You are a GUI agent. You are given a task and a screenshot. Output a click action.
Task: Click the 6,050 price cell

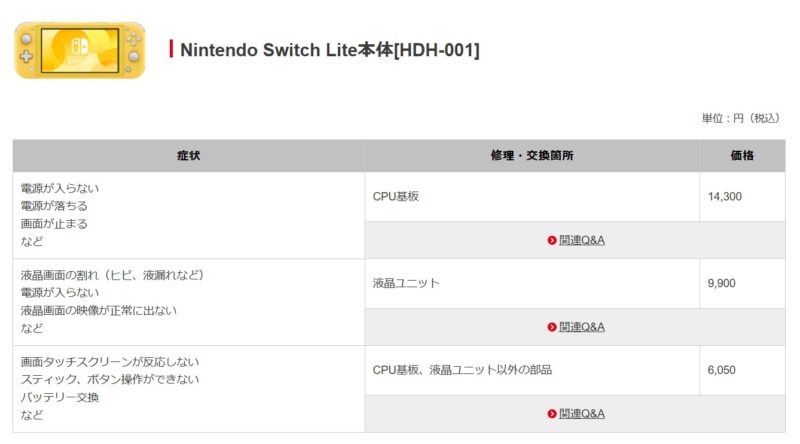742,370
